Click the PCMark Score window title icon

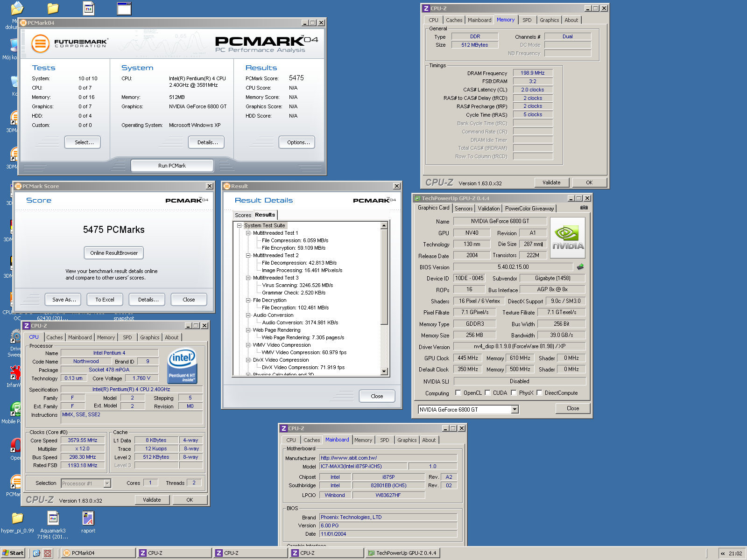18,186
